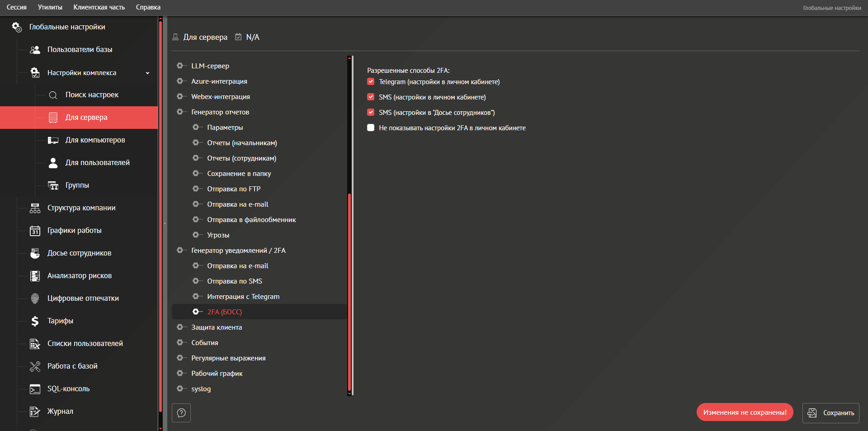Screen dimensions: 868x431
Task: Click the Digital fingerprints icon
Action: pyautogui.click(x=35, y=298)
